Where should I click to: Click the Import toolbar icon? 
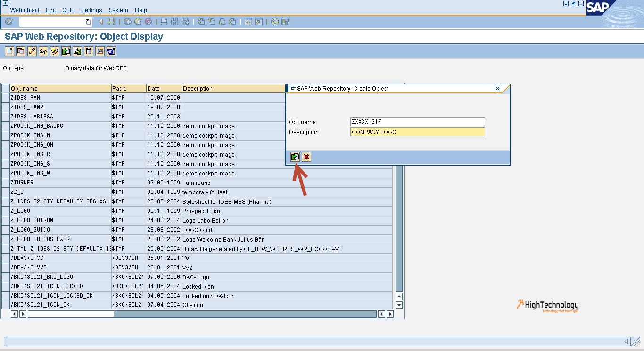(66, 51)
